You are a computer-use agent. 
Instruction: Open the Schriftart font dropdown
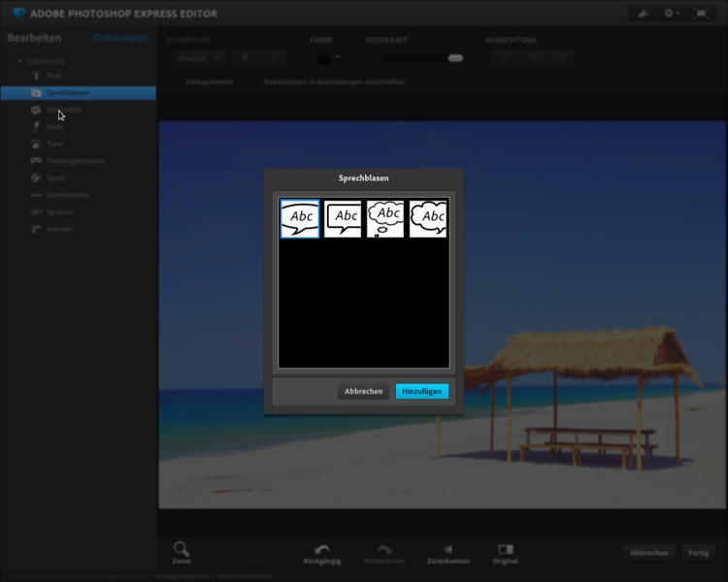coord(199,58)
